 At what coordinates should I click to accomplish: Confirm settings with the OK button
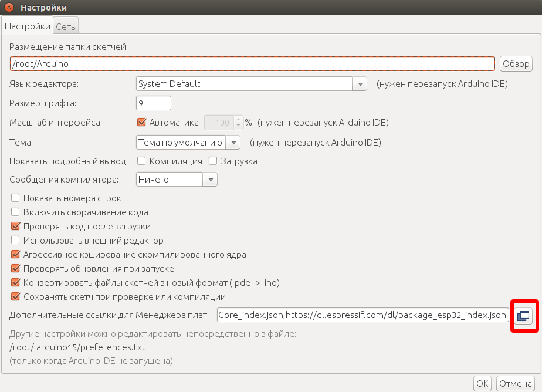(482, 383)
